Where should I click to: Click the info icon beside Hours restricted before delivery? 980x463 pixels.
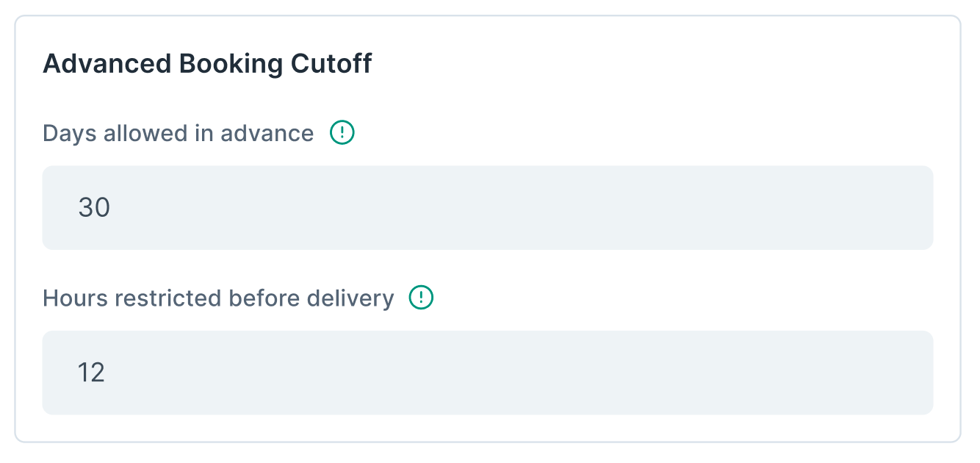point(422,298)
